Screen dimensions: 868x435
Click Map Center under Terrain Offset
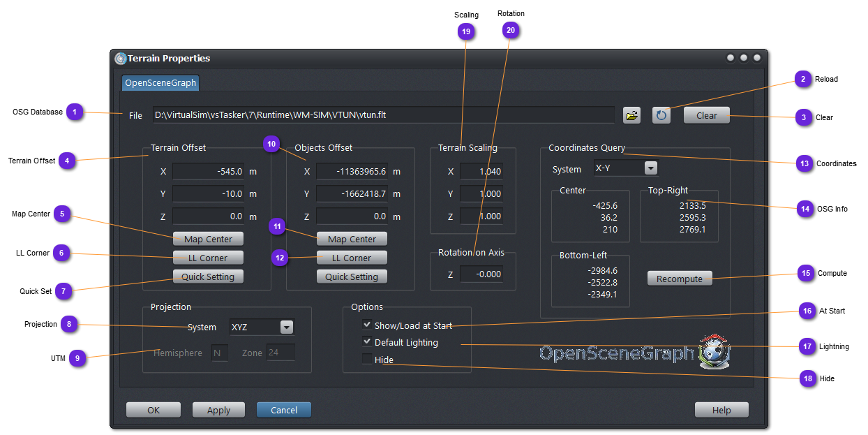[209, 239]
